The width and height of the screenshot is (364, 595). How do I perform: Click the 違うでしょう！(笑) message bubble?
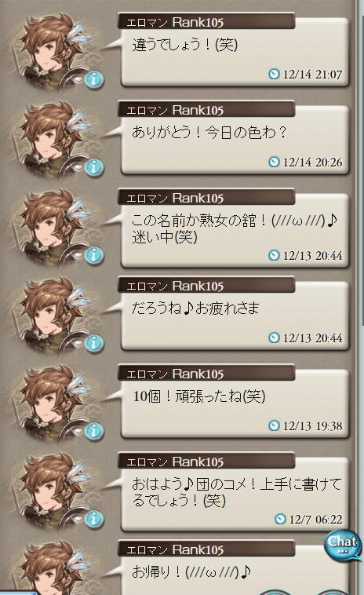(235, 57)
